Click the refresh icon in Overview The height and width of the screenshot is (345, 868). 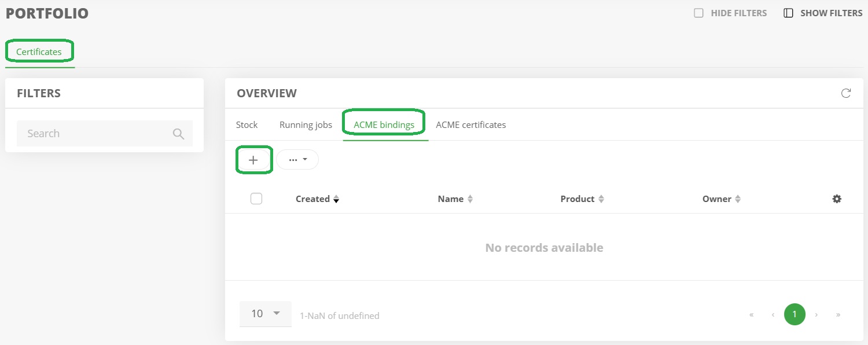click(846, 93)
